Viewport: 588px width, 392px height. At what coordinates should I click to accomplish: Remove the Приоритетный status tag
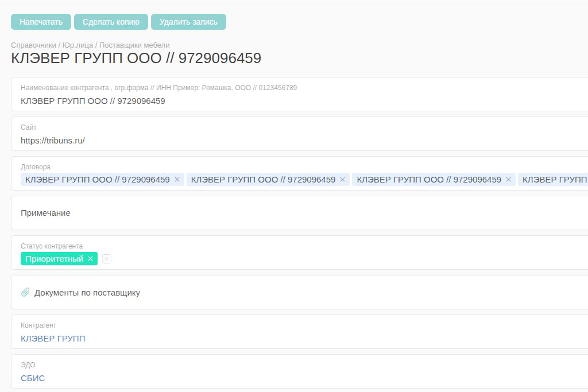click(x=90, y=259)
